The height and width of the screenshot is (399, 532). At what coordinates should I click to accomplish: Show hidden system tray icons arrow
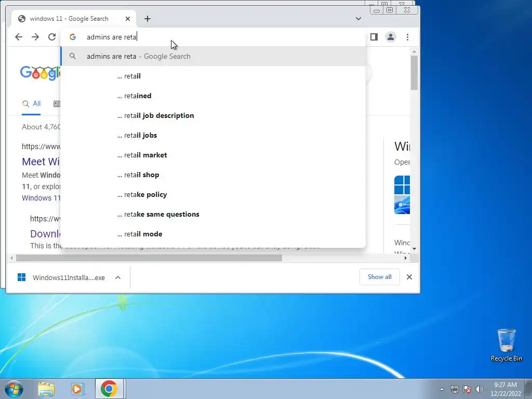442,389
